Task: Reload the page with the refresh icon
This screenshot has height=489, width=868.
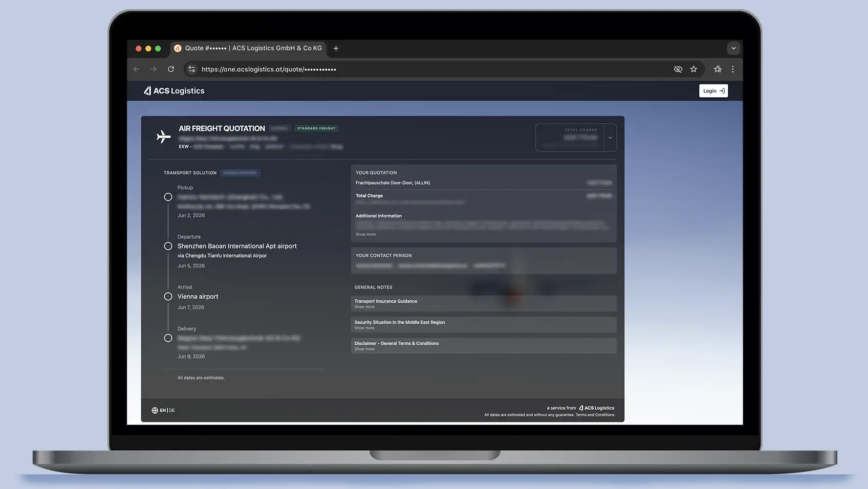Action: (x=171, y=69)
